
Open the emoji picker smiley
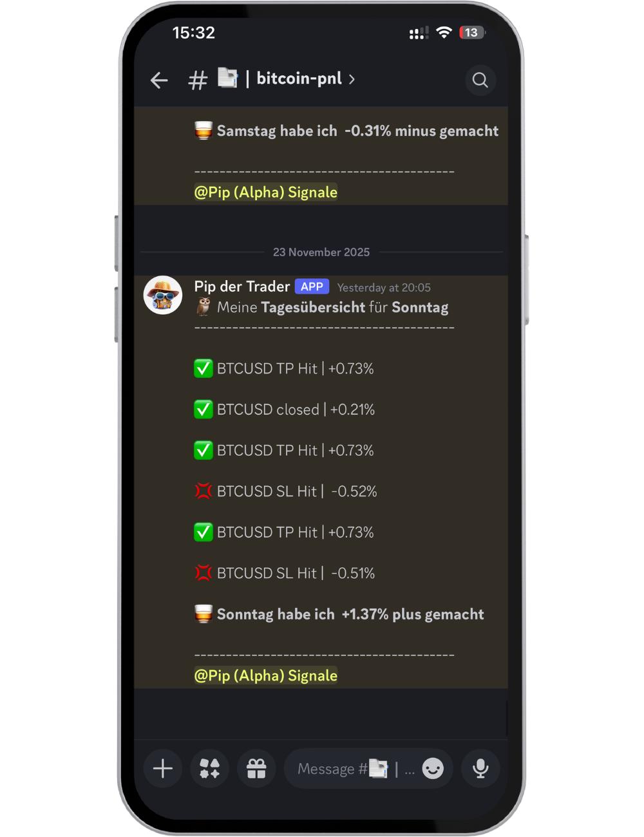433,768
